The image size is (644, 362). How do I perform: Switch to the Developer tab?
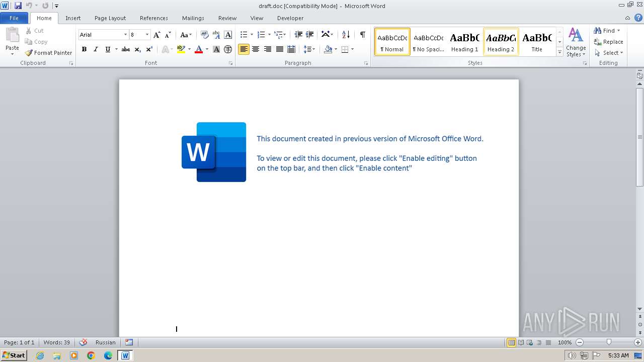click(290, 18)
